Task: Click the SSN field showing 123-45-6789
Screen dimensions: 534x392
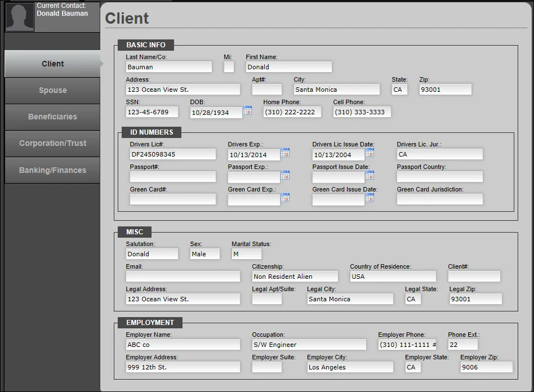Action: [x=151, y=112]
